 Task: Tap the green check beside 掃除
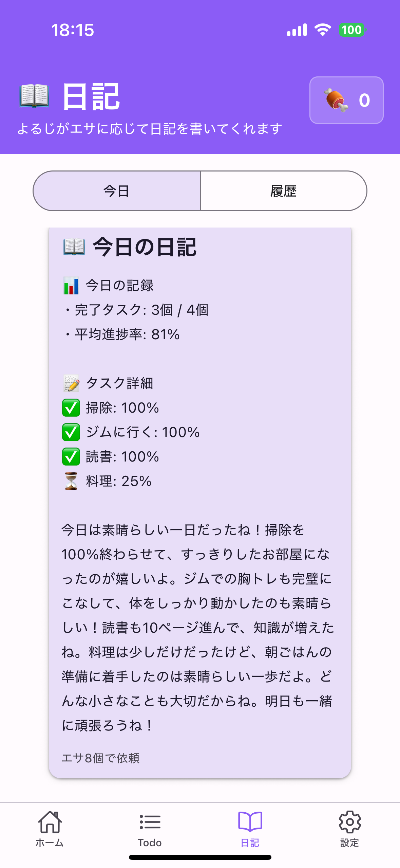coord(71,408)
